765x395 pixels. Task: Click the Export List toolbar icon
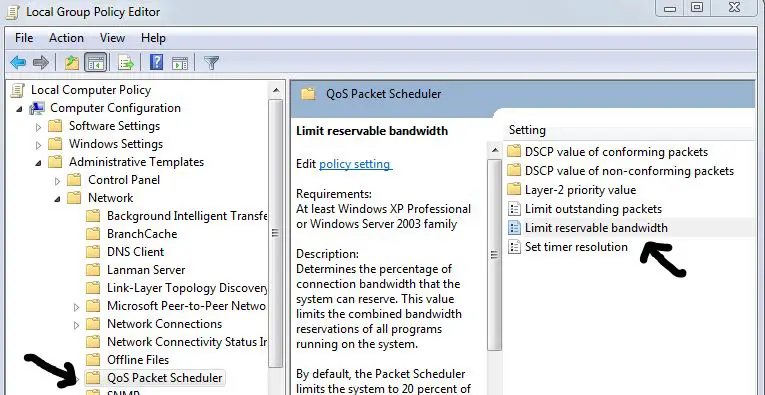126,62
